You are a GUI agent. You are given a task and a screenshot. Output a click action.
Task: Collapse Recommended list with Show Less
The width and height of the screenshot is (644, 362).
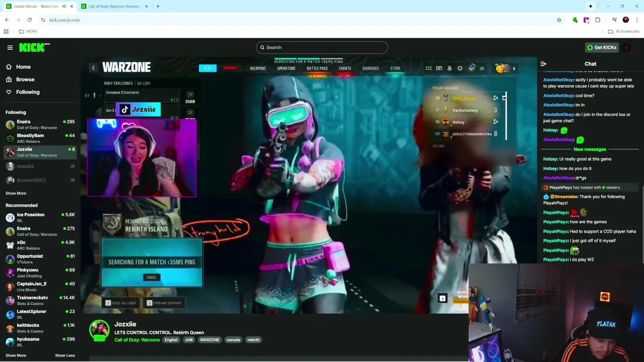65,355
